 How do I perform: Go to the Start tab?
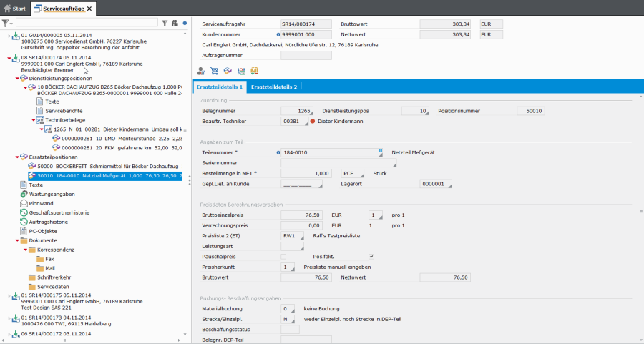14,8
